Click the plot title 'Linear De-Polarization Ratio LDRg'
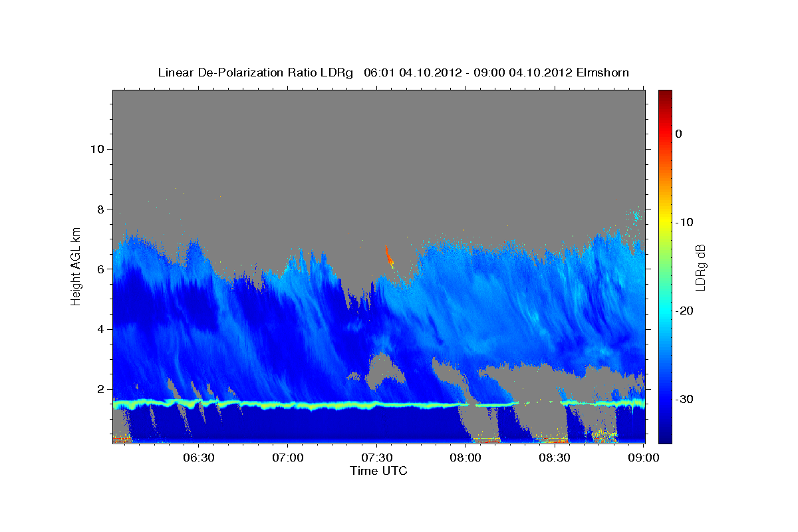Image resolution: width=798 pixels, height=532 pixels. [x=255, y=72]
